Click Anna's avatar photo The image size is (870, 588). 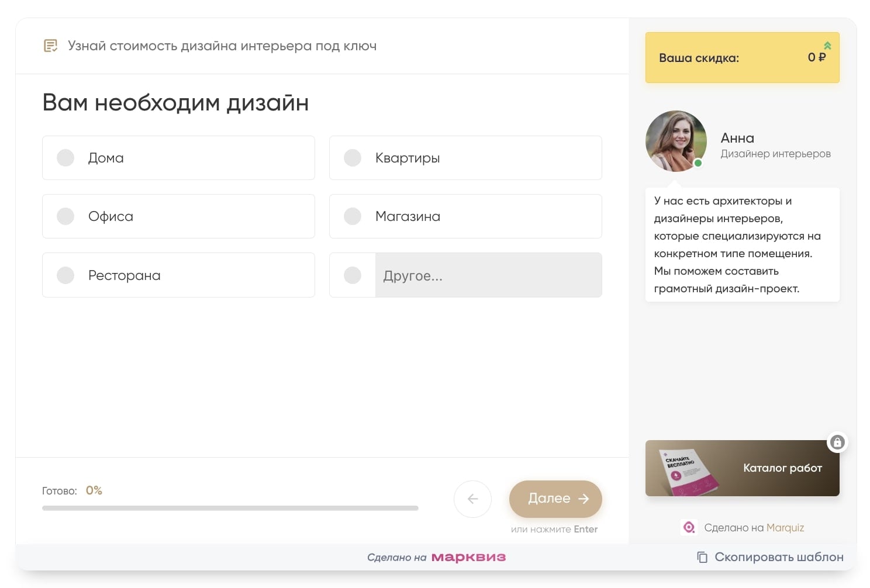click(x=676, y=141)
